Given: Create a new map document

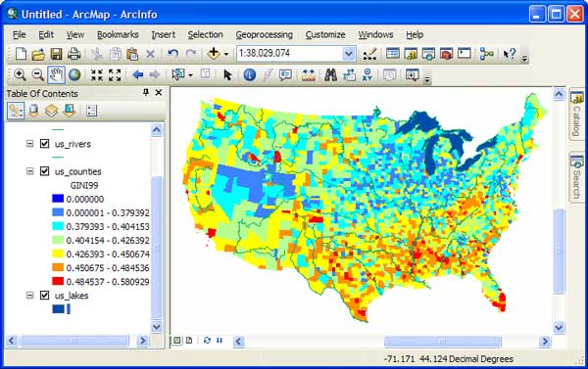Looking at the screenshot, I should (21, 54).
